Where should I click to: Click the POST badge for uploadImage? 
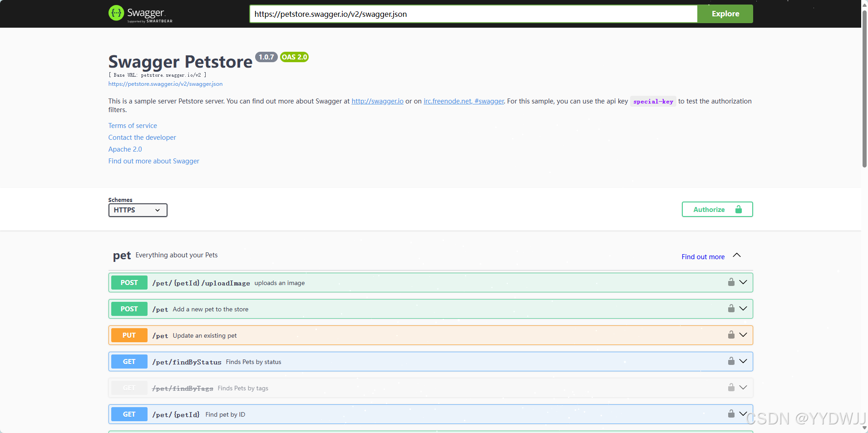tap(129, 282)
